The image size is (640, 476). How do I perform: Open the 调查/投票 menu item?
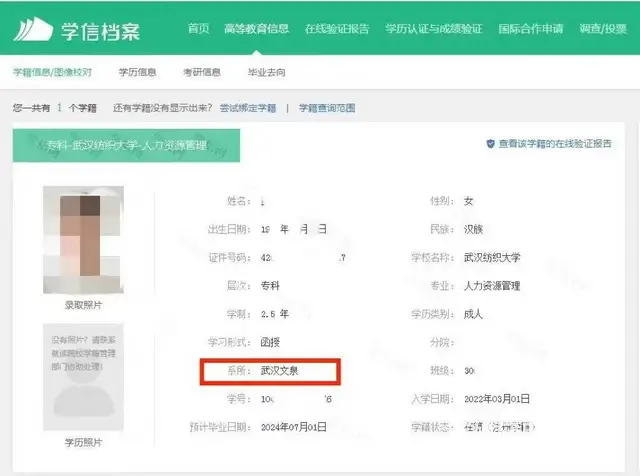click(603, 29)
